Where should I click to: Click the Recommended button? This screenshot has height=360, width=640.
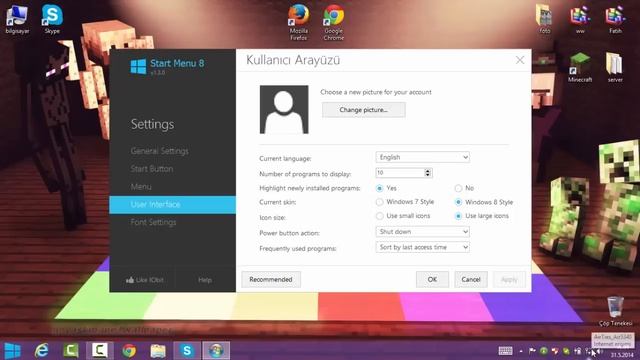[271, 280]
